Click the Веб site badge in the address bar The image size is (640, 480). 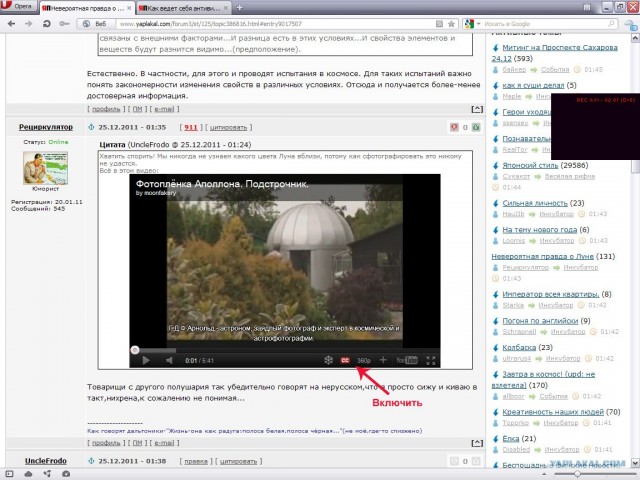coord(96,24)
